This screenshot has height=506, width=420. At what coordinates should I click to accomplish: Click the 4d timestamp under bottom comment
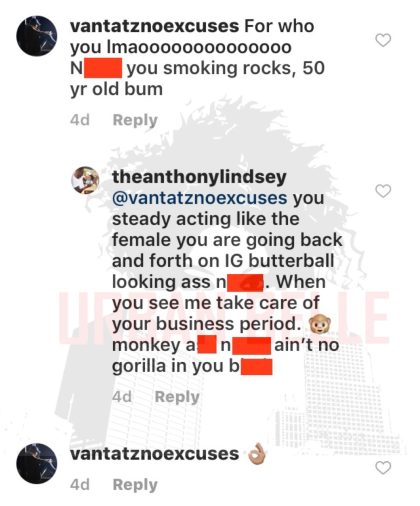(x=80, y=485)
